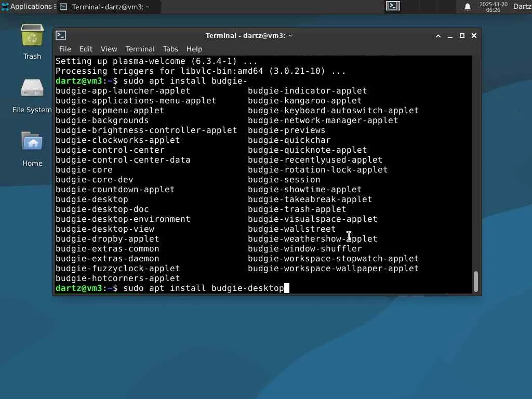
Task: Click the budgie-visualspace-applet entry
Action: [312, 219]
